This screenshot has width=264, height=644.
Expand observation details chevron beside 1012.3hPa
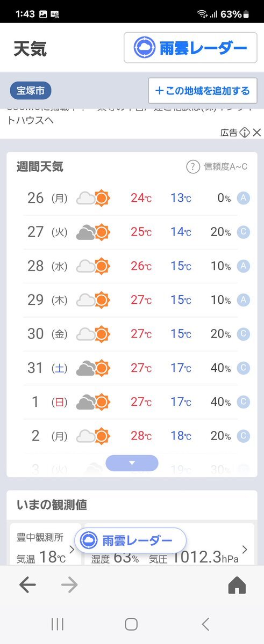tap(245, 550)
